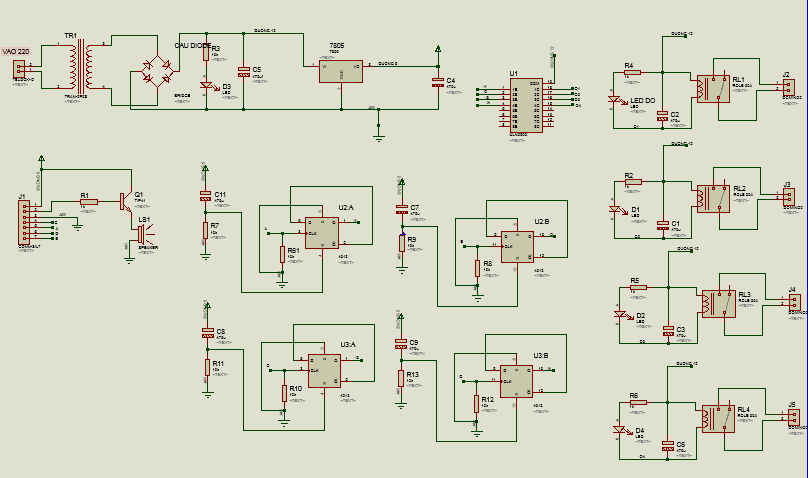Click the bridge rectifier diode symbol

[155, 71]
